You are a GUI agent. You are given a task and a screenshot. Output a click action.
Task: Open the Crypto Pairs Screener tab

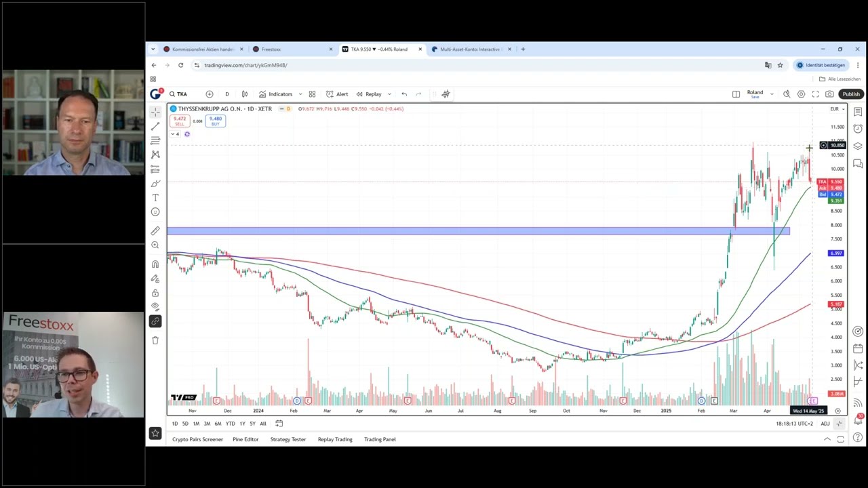tap(197, 439)
